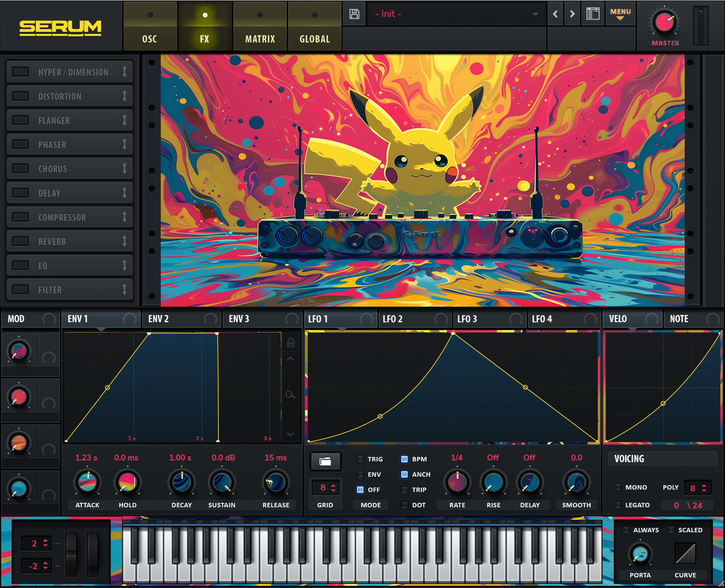Click the SUSTAIN knob
Viewport: 725px width, 588px height.
pyautogui.click(x=222, y=482)
